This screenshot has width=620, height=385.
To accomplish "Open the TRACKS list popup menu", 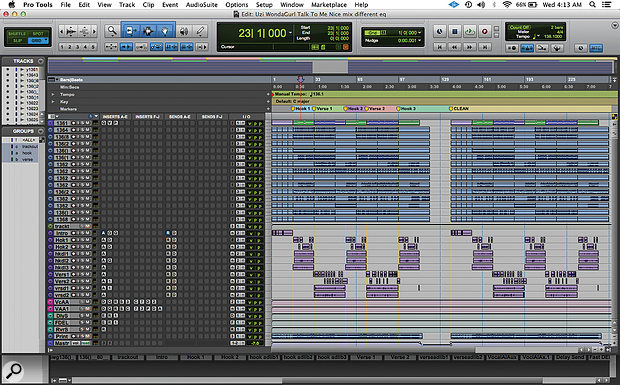I will tap(41, 61).
